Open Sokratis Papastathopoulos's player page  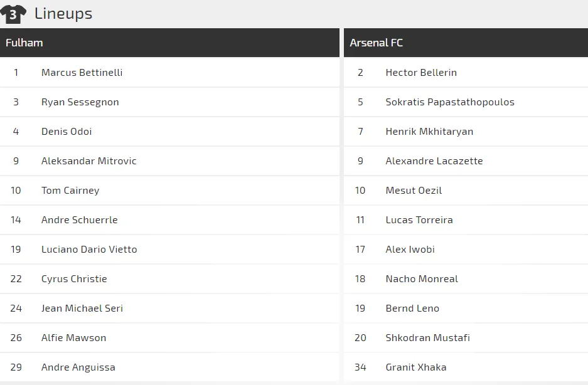(450, 102)
